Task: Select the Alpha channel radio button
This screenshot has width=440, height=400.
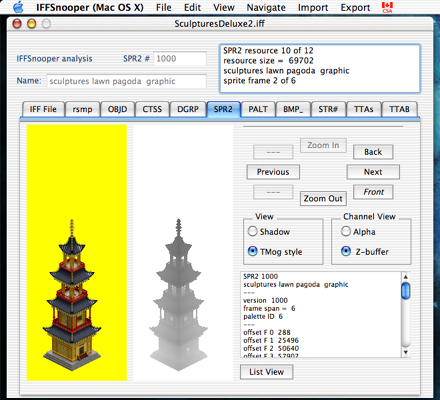Action: click(346, 231)
